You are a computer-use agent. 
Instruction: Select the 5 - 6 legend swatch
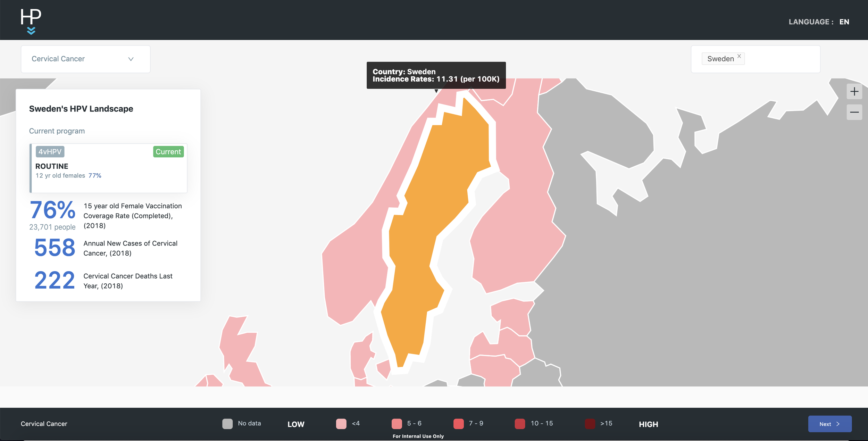[x=397, y=424]
